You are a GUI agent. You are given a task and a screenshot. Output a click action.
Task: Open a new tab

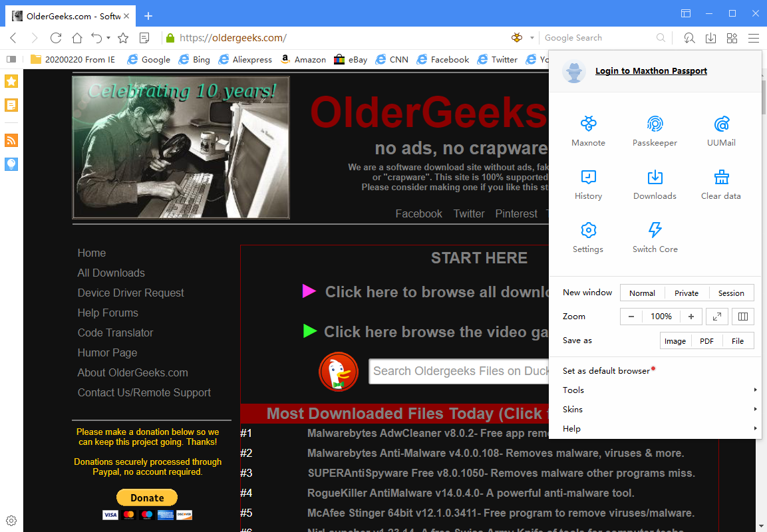(x=148, y=16)
